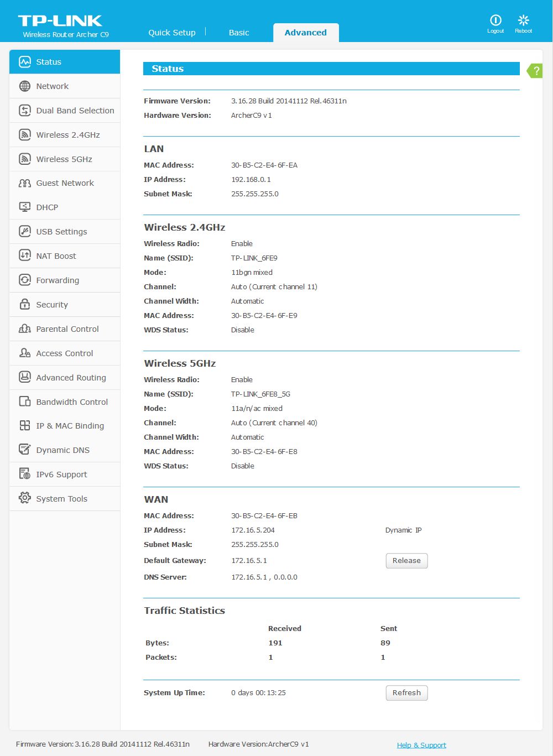Screen dimensions: 553x756
Task: Click the IP & MAC Binding icon
Action: pyautogui.click(x=24, y=426)
